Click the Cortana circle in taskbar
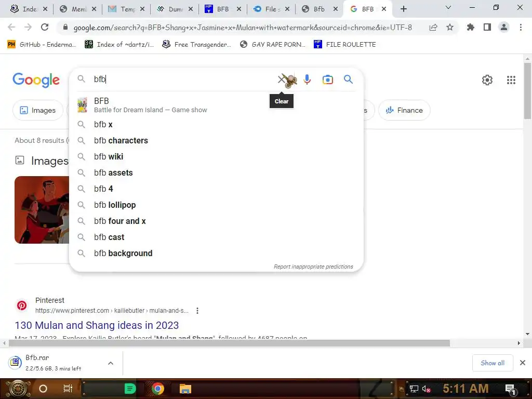Image resolution: width=532 pixels, height=399 pixels. click(x=43, y=389)
